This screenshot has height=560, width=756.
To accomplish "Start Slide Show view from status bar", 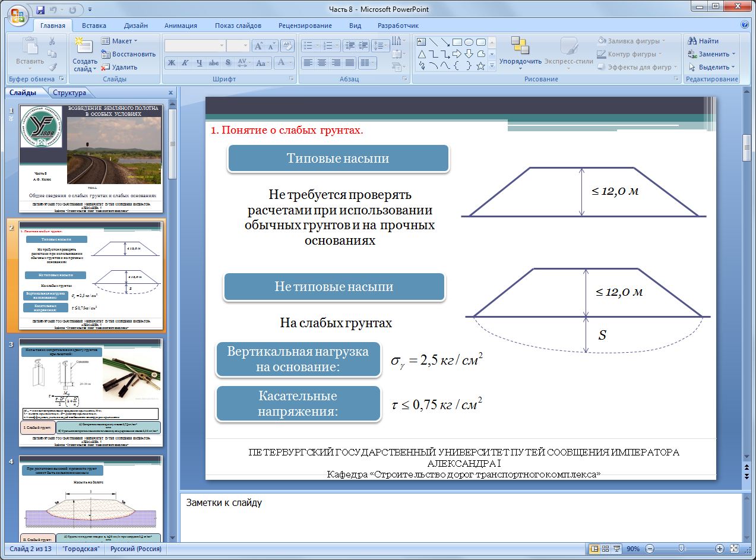I will click(617, 549).
